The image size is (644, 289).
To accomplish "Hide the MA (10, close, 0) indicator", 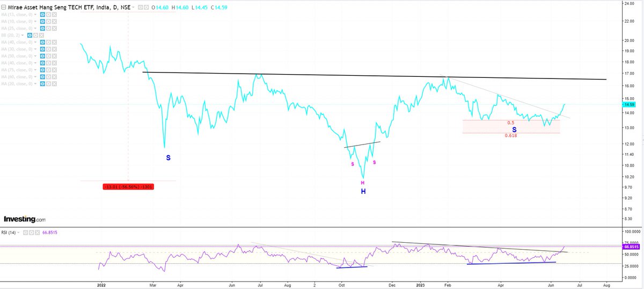I will click(x=42, y=21).
